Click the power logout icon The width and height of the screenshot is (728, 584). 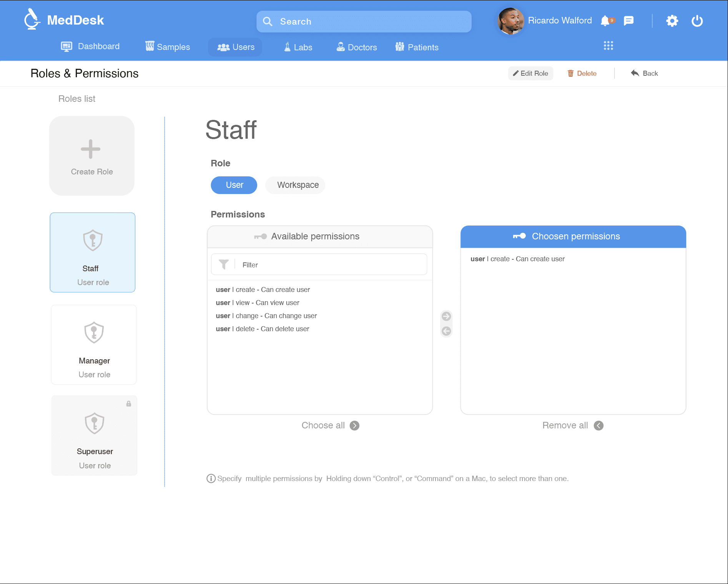(697, 21)
